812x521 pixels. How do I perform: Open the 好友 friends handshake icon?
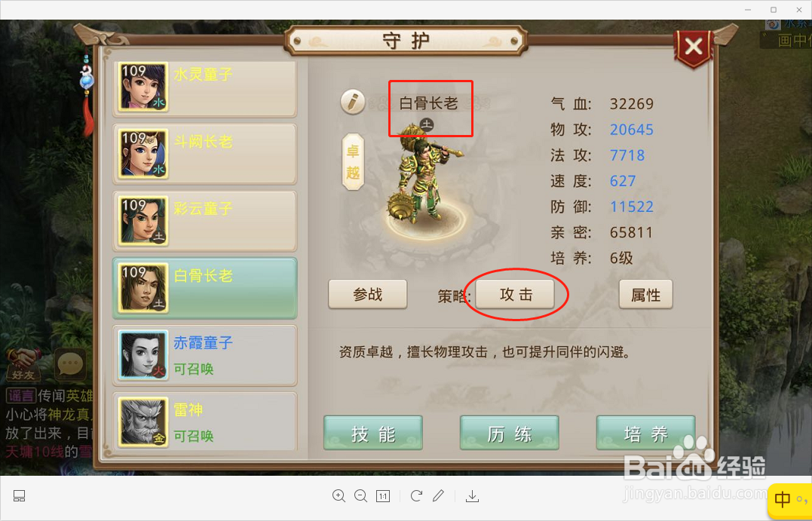24,364
